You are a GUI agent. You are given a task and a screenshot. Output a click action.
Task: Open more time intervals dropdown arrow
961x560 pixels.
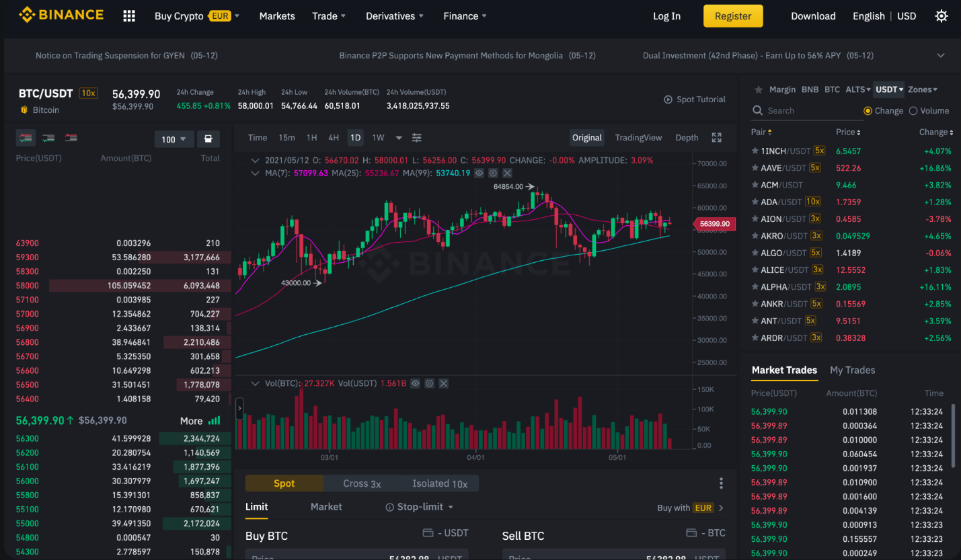coord(399,138)
